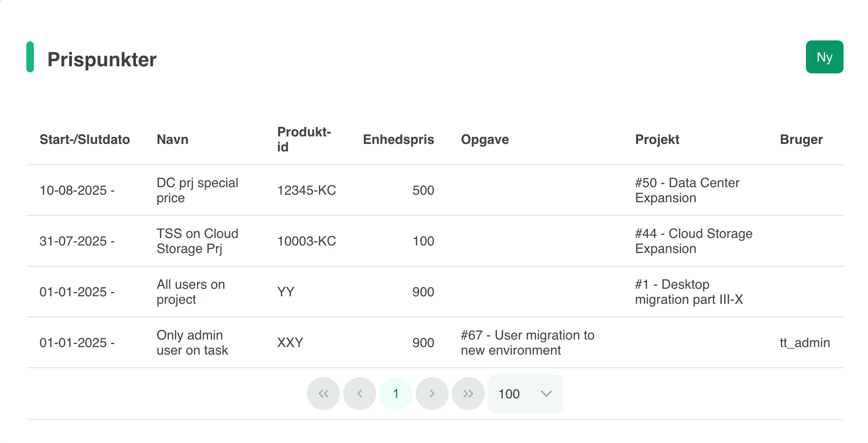Screen dimensions: 868x443
Task: Click the green Ny button
Action: tap(824, 57)
